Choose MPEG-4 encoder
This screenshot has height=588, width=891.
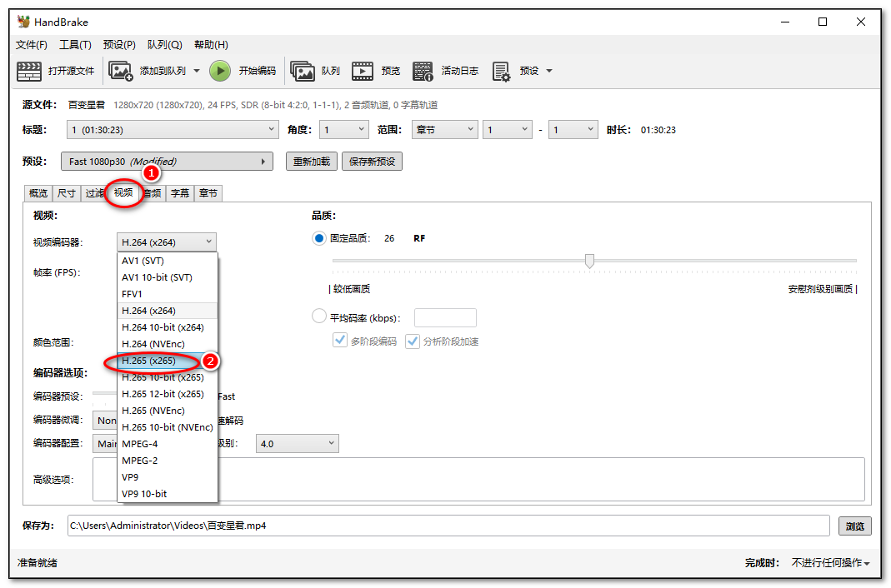[167, 444]
